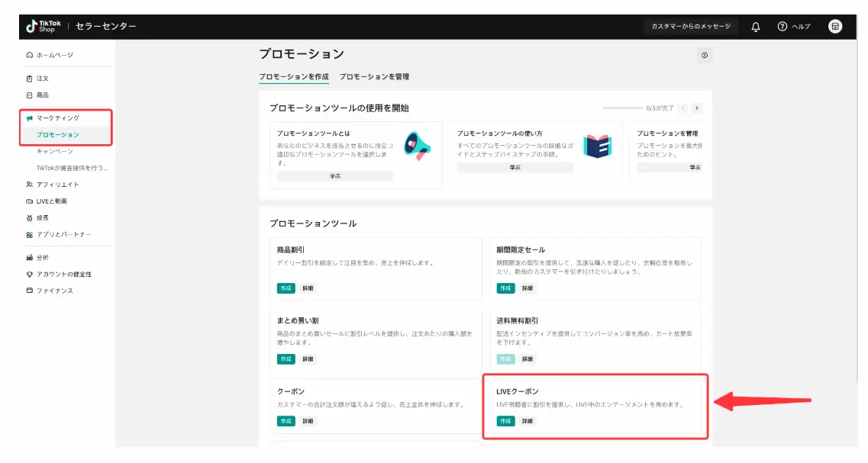The height and width of the screenshot is (463, 868).
Task: Click the megaphone icon beside マーケティング
Action: tap(29, 118)
